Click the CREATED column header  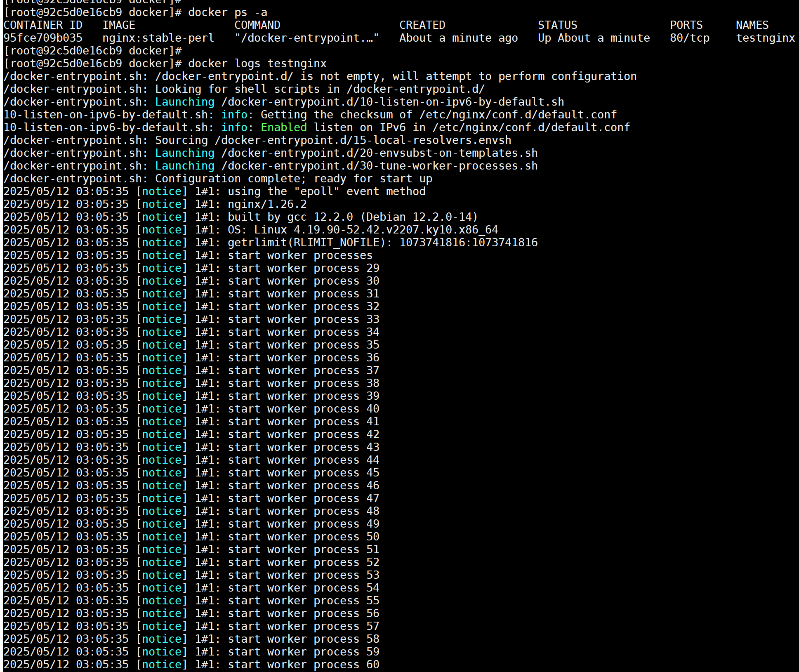point(422,25)
